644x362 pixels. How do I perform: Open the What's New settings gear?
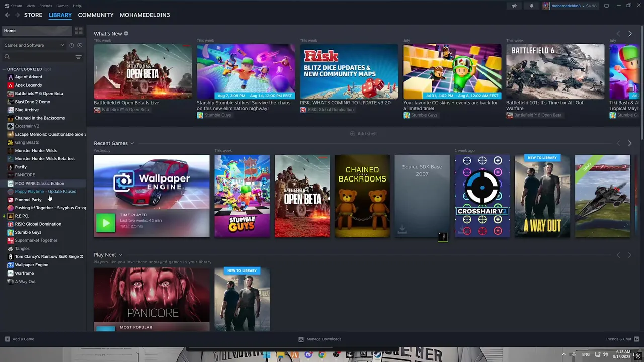pyautogui.click(x=126, y=33)
